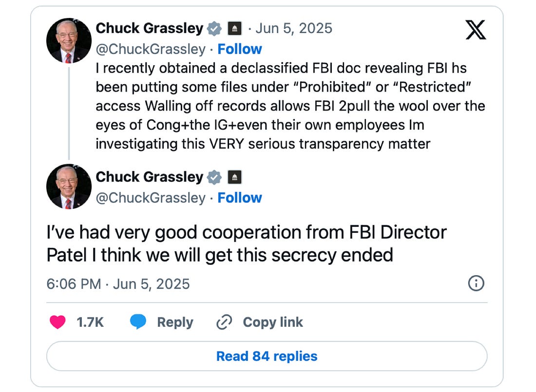Open second tweet profile avatar
Viewport: 536px width, 392px height.
click(x=69, y=187)
